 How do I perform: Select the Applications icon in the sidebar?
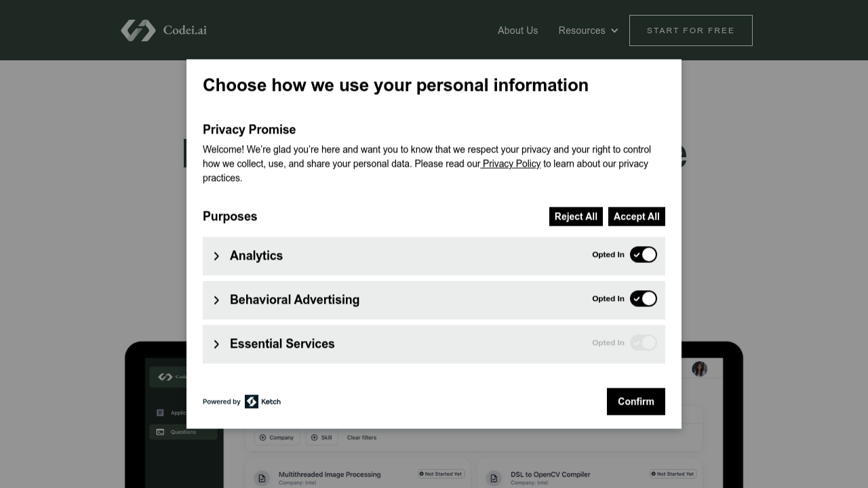click(x=160, y=412)
